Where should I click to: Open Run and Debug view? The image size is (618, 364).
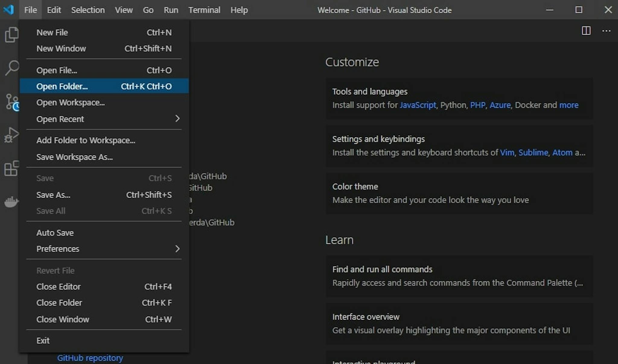point(11,135)
